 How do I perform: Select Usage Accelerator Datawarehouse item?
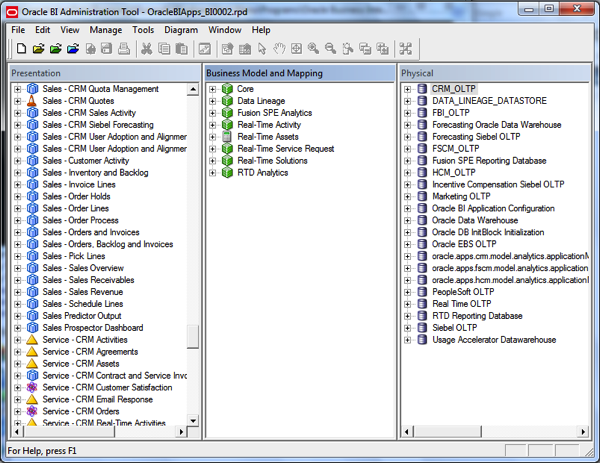pyautogui.click(x=494, y=340)
